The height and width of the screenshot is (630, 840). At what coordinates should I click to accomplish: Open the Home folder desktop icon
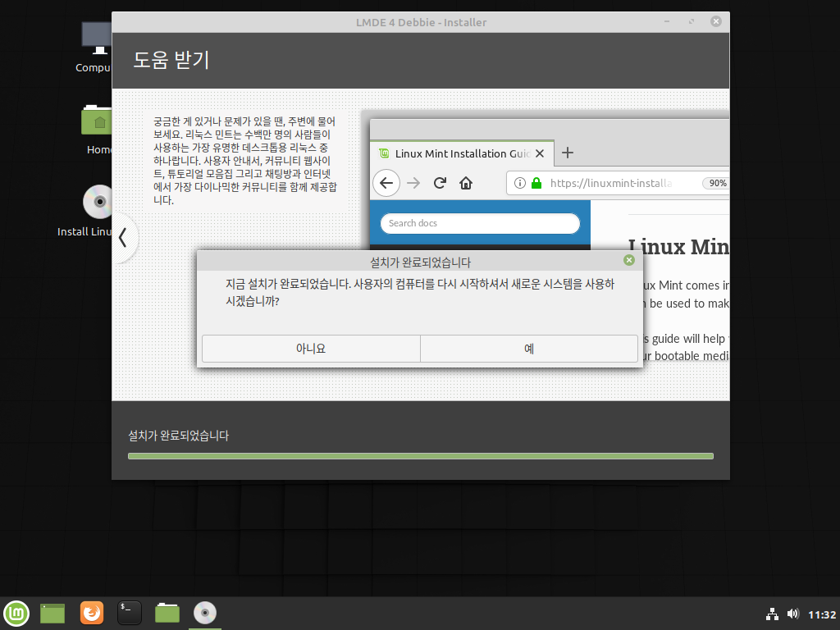(x=98, y=130)
